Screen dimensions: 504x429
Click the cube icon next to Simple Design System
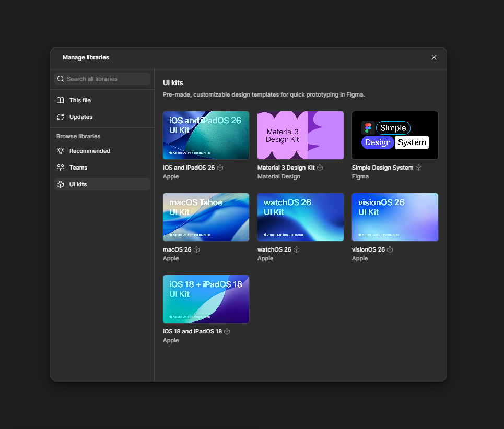[x=419, y=168]
